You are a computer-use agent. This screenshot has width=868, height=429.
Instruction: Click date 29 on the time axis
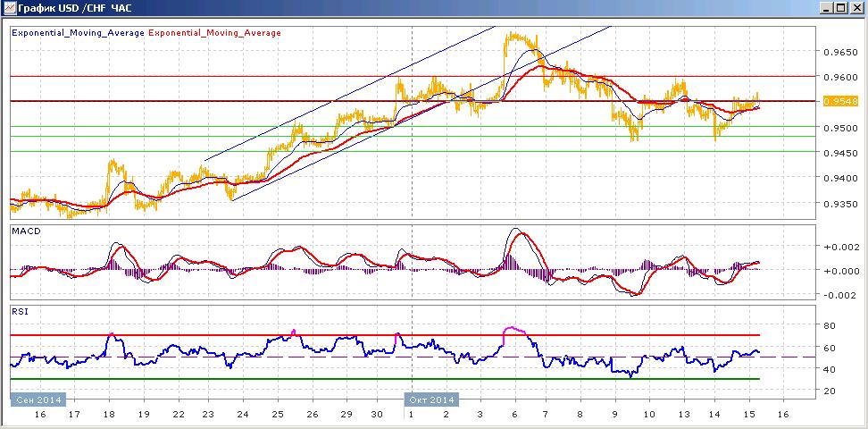346,415
